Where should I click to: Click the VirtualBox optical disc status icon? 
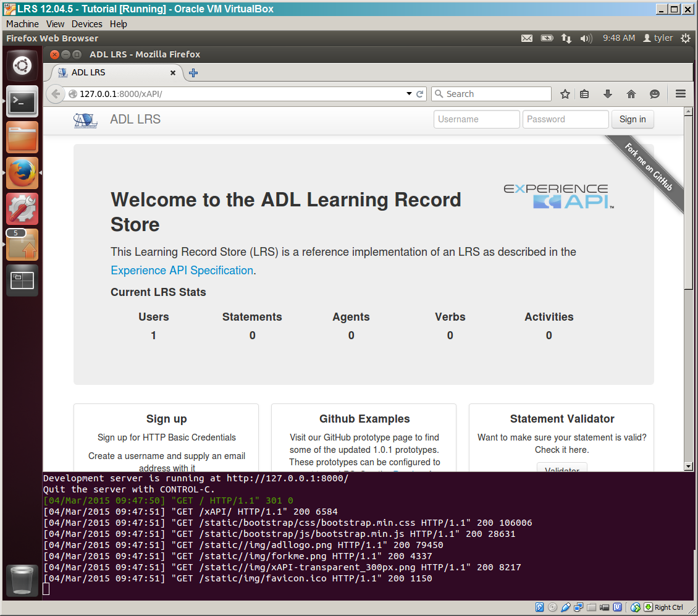(x=552, y=607)
